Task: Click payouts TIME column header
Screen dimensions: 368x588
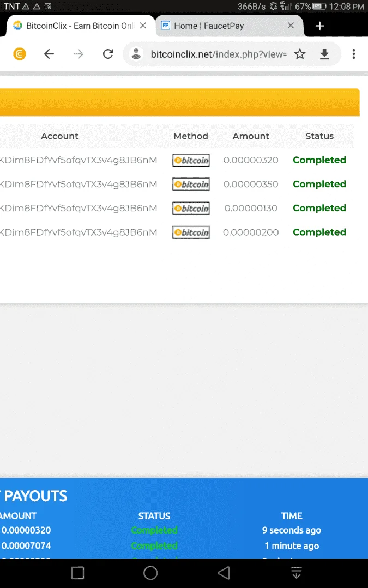Action: pos(292,516)
